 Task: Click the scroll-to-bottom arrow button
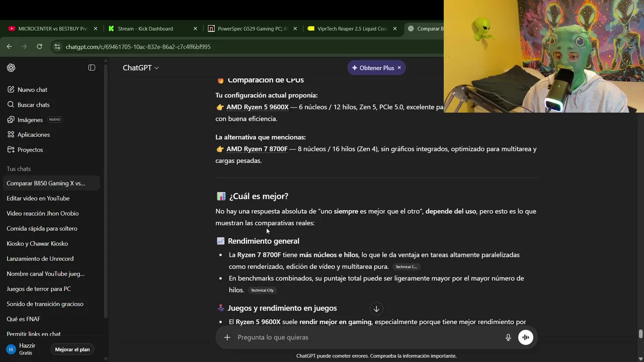[x=376, y=309]
